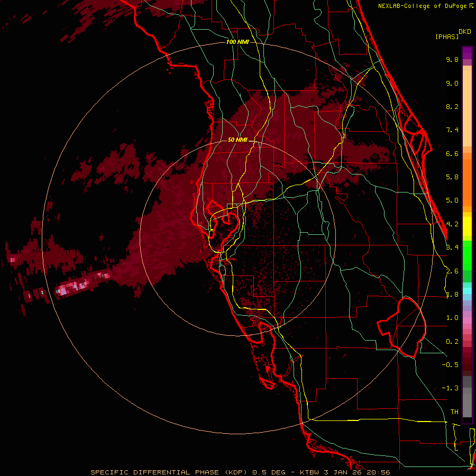
Task: Click the 5.8 value on the scale
Action: pos(452,177)
